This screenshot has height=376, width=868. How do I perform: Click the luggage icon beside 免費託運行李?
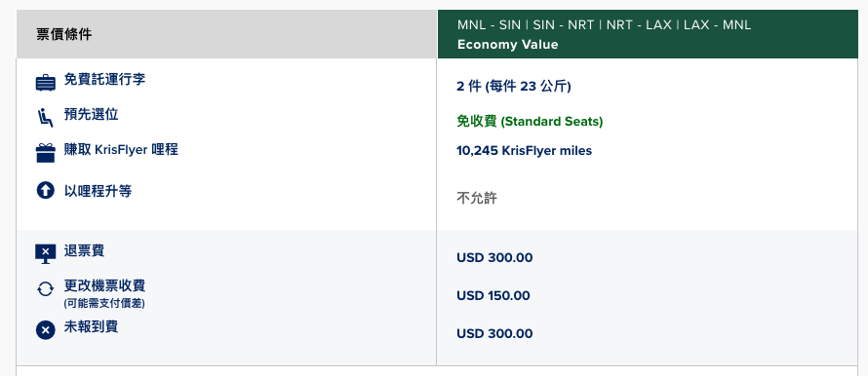point(46,83)
